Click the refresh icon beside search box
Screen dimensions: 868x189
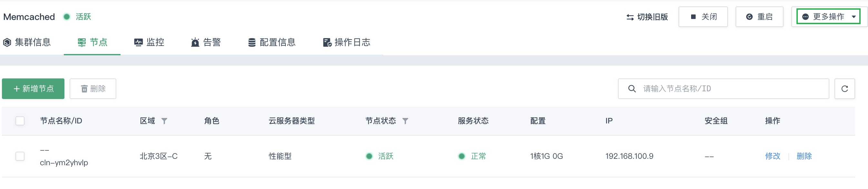[844, 89]
